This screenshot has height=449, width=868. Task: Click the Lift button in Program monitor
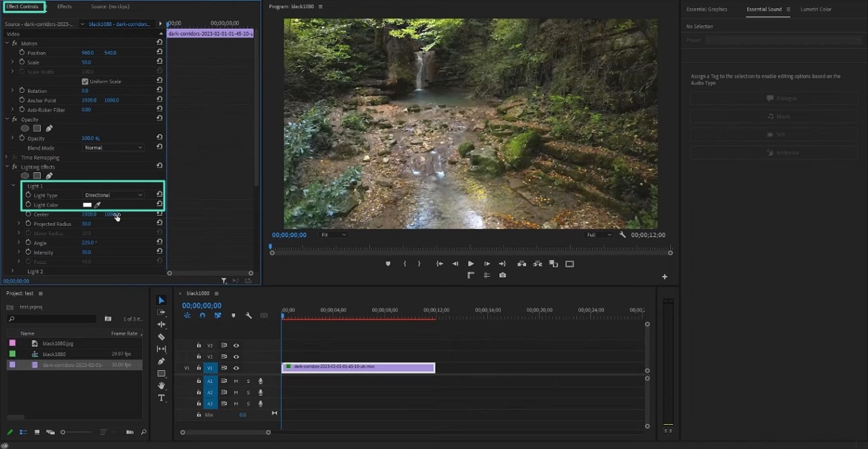(x=521, y=263)
